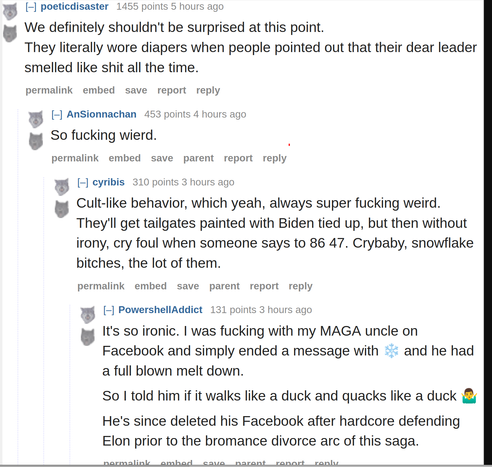Screen dimensions: 492x467
Task: Collapse AnSionnachan's comment with [–] toggle
Action: click(x=57, y=115)
